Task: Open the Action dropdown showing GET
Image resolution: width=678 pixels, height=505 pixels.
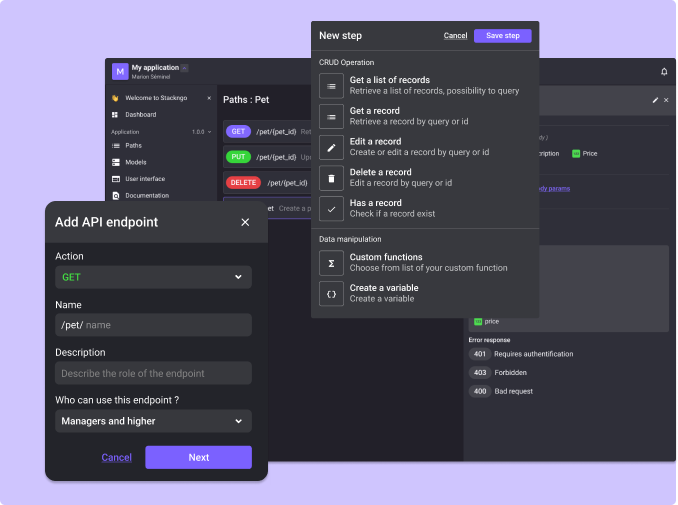Action: [x=153, y=277]
